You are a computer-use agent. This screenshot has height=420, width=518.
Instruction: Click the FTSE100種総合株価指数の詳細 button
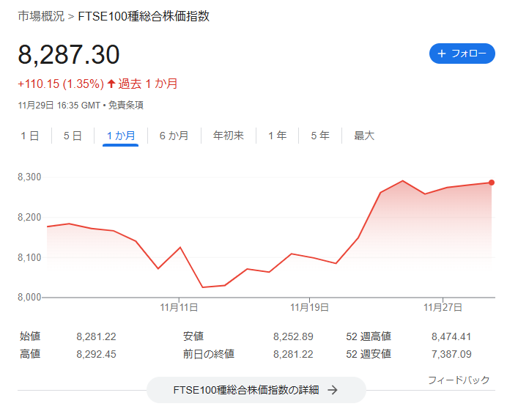click(x=256, y=390)
